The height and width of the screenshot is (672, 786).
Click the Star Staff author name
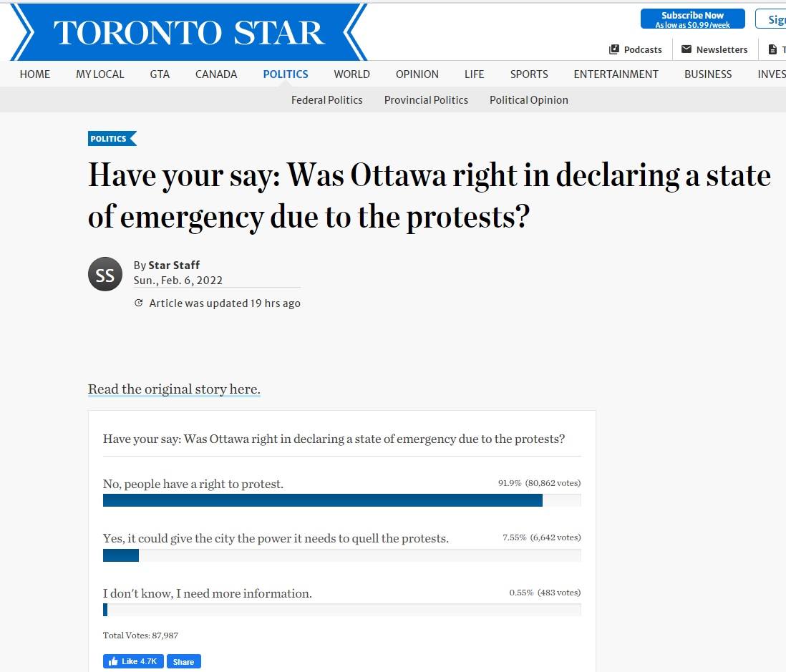click(174, 265)
